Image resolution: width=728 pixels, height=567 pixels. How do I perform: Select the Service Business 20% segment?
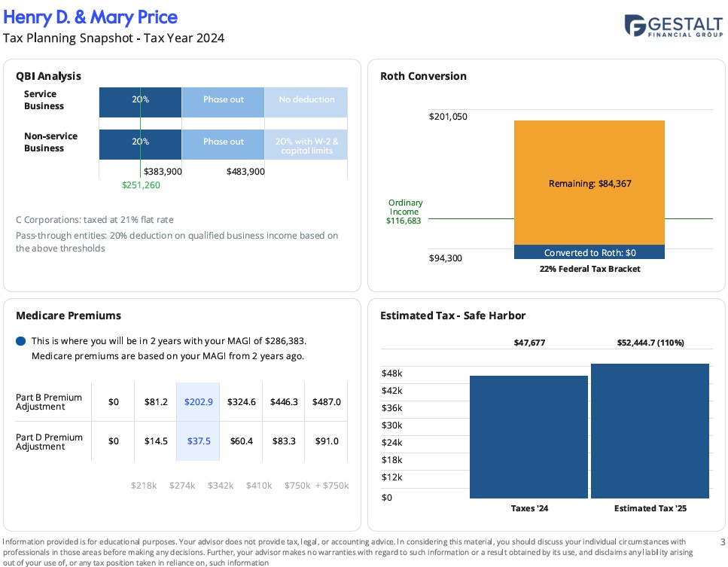point(140,102)
